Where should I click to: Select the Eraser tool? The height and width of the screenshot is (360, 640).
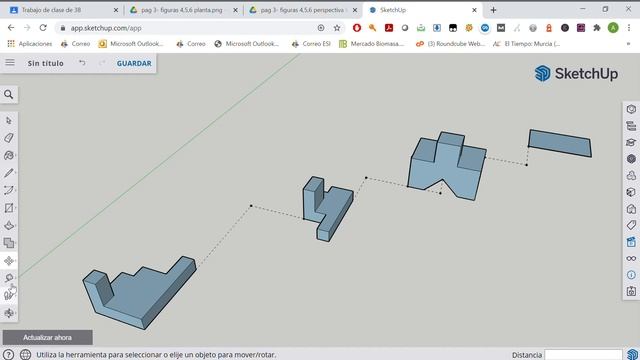pyautogui.click(x=9, y=138)
